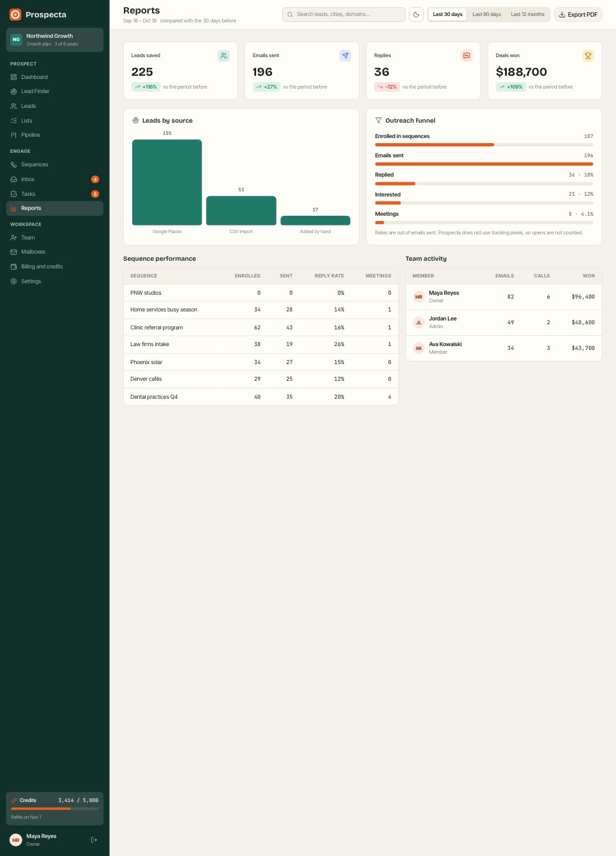Click the Leads saved card icon
The width and height of the screenshot is (616, 856).
tap(223, 56)
